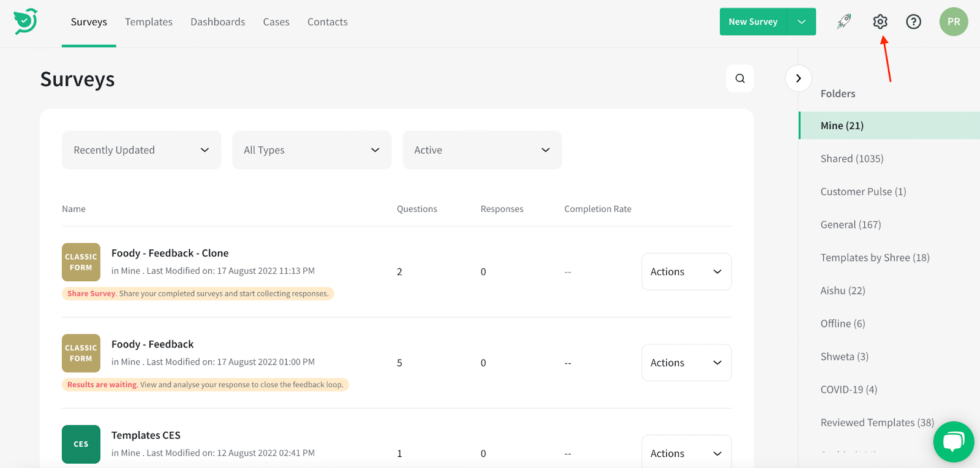
Task: Go to the Dashboards tab
Action: tap(217, 22)
